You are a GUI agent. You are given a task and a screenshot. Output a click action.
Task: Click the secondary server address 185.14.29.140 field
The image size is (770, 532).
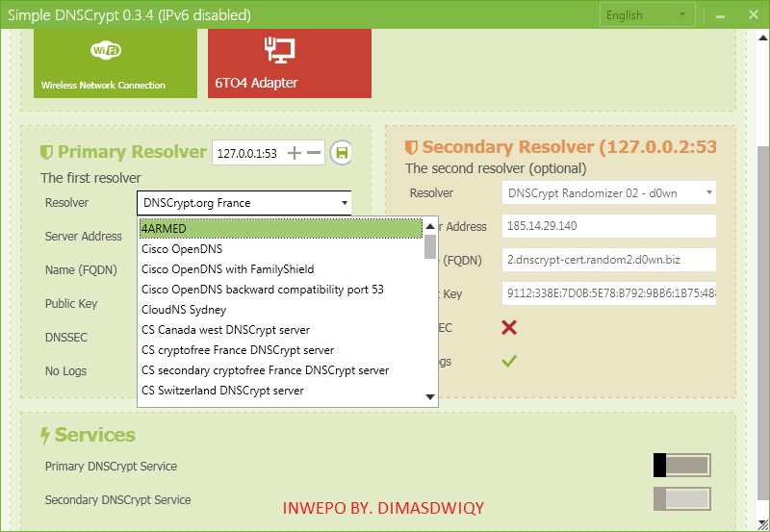coord(609,226)
